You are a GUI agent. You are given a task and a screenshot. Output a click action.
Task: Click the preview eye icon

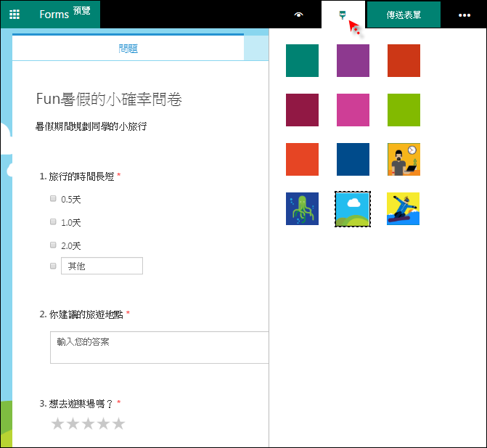point(298,15)
